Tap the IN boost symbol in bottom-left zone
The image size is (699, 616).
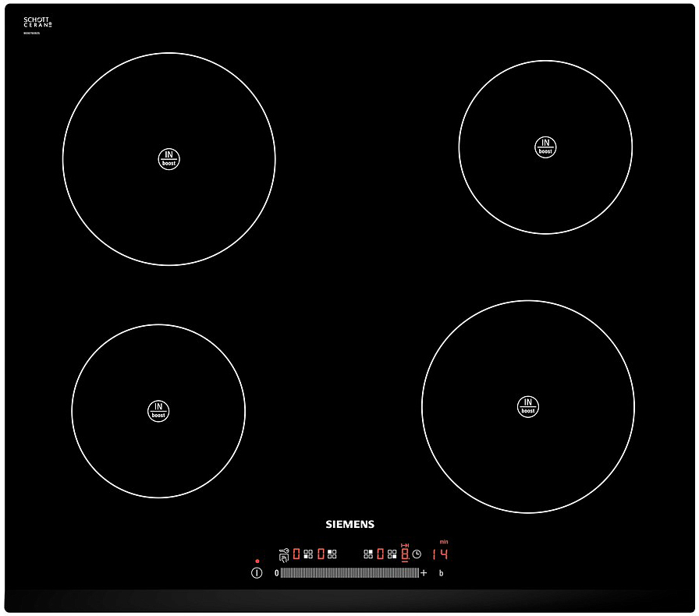(158, 410)
